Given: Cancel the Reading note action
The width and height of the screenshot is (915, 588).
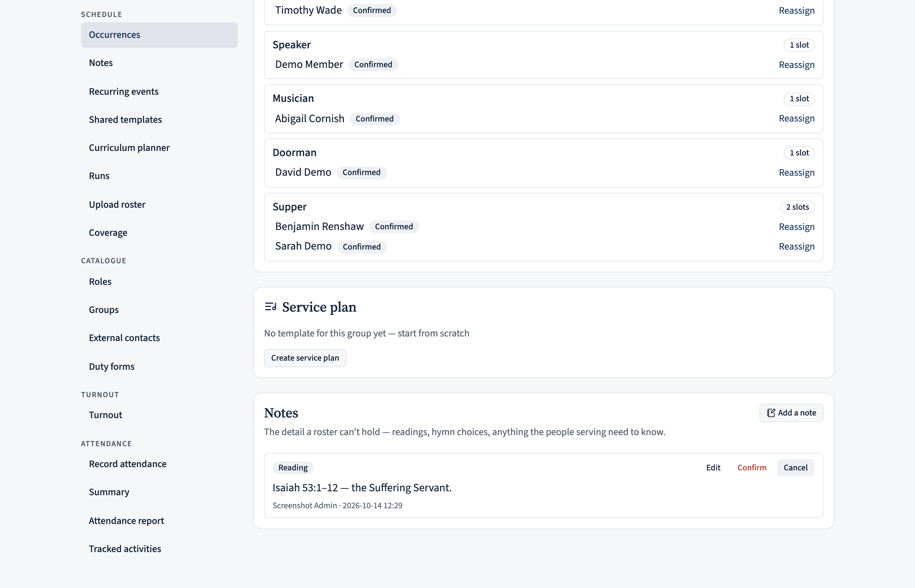Looking at the screenshot, I should coord(795,468).
